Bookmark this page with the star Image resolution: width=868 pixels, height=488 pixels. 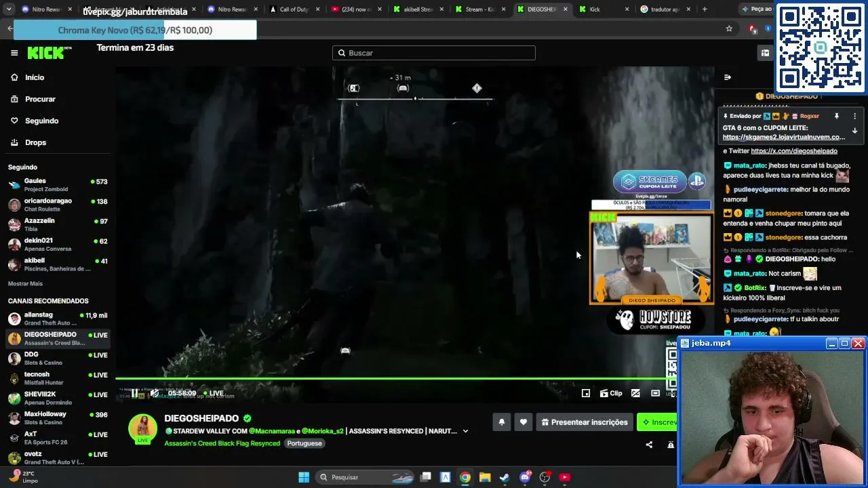[729, 28]
